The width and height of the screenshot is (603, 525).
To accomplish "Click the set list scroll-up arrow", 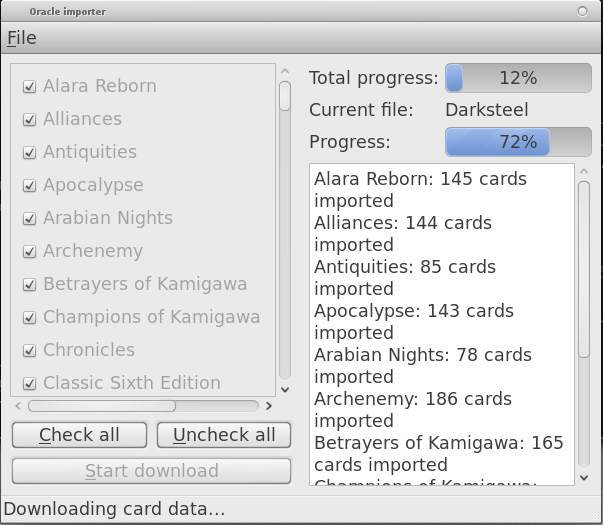I will 285,71.
